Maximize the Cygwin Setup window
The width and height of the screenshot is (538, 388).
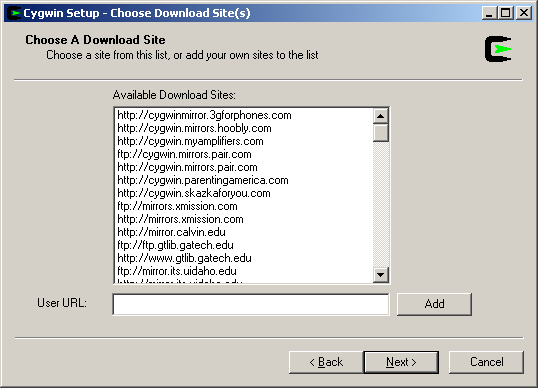point(506,13)
